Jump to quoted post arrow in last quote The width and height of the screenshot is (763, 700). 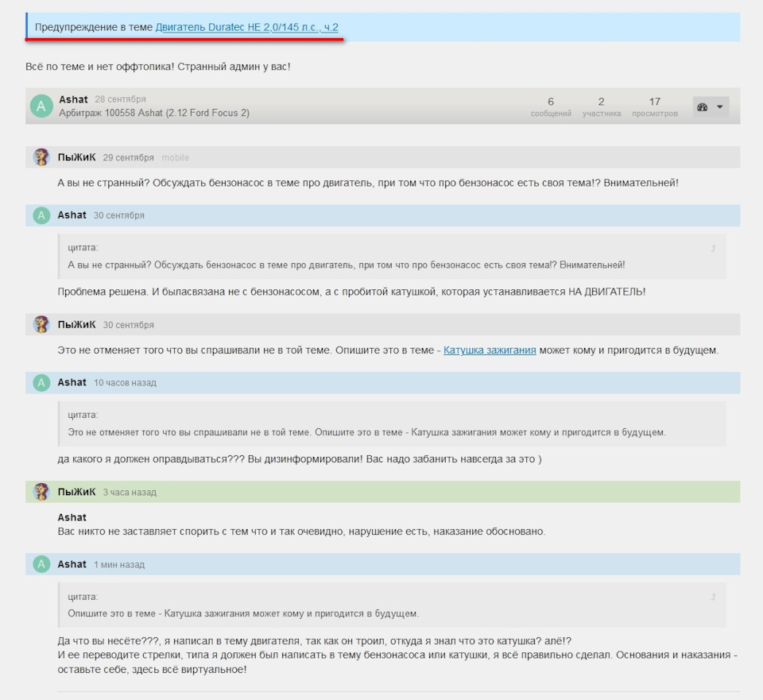click(x=713, y=597)
